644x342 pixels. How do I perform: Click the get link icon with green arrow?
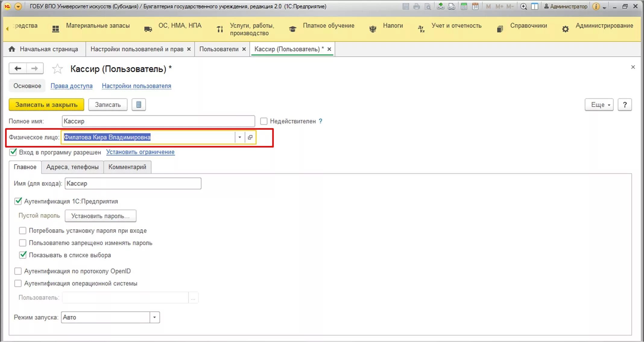click(440, 6)
